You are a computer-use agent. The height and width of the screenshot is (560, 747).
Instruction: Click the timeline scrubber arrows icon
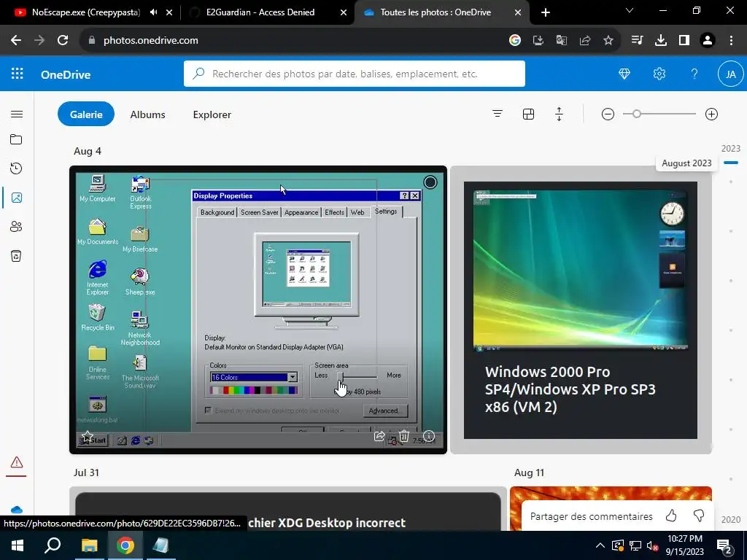pyautogui.click(x=560, y=114)
